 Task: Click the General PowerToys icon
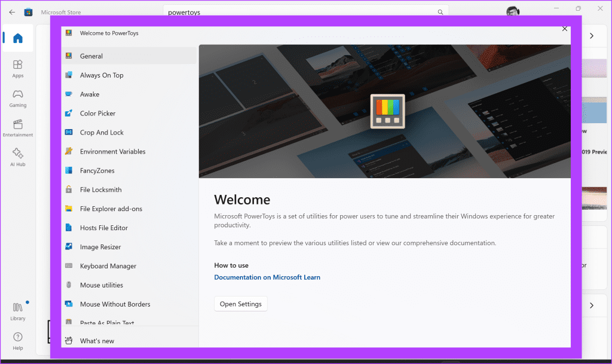tap(69, 56)
